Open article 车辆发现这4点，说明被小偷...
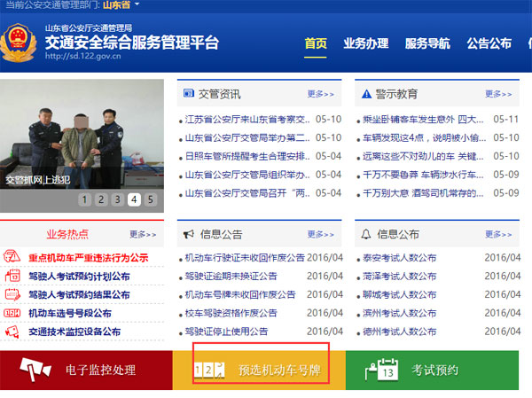The image size is (532, 398). tap(425, 137)
